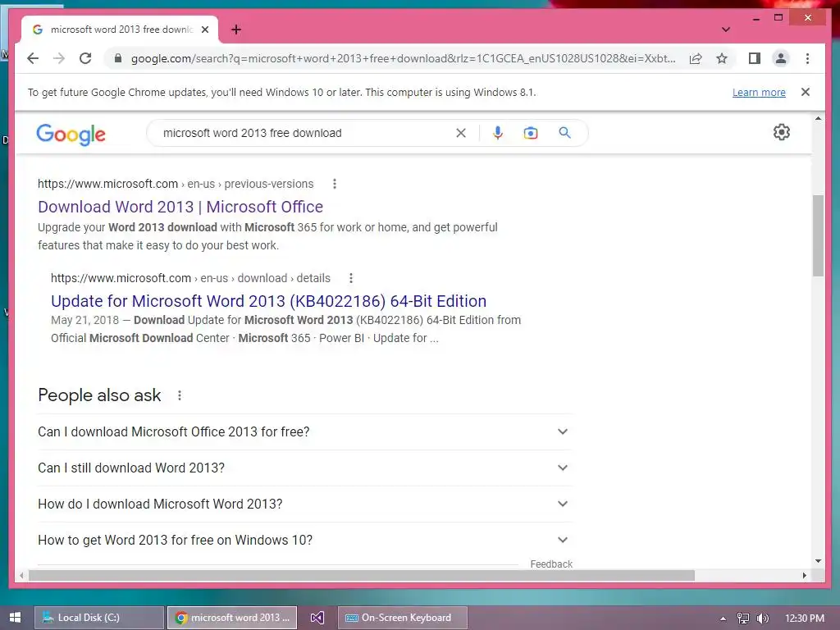This screenshot has height=630, width=840.
Task: Click the address bar URL
Action: pos(404,58)
